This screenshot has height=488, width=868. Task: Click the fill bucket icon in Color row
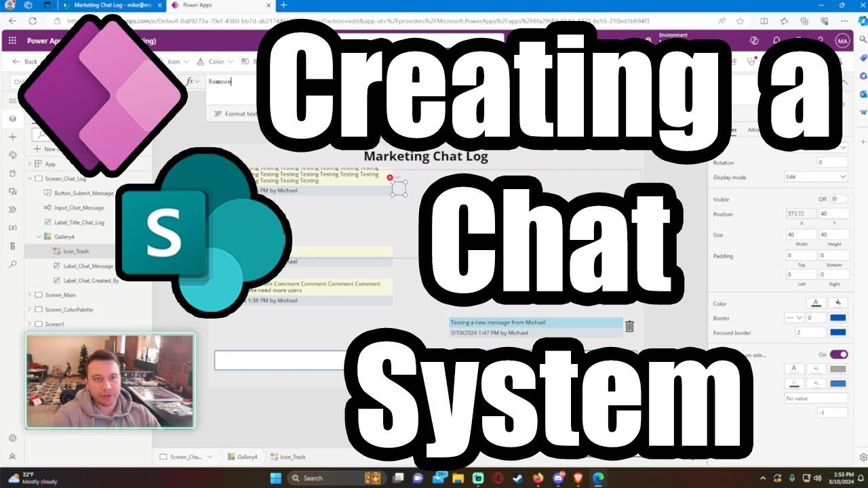point(837,303)
